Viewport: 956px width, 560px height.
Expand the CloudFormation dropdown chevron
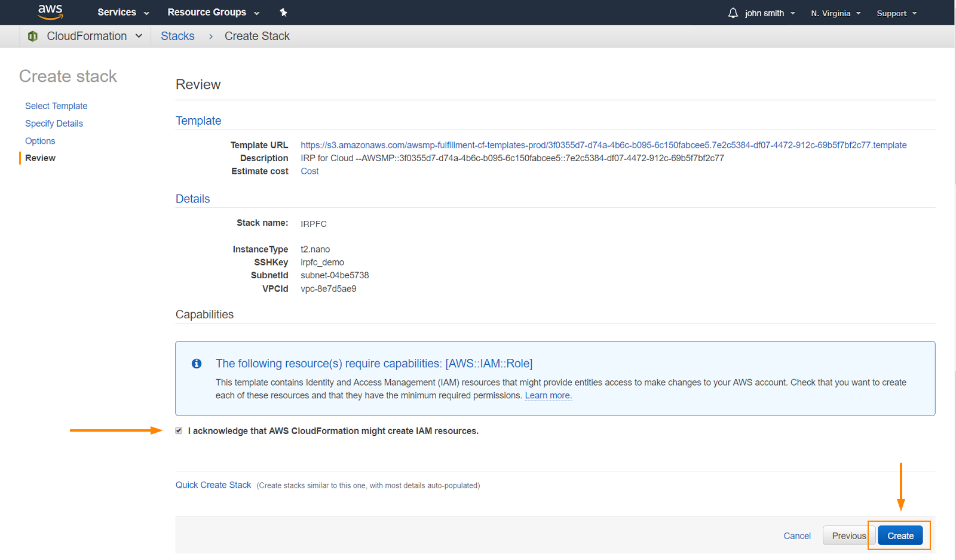(x=139, y=36)
